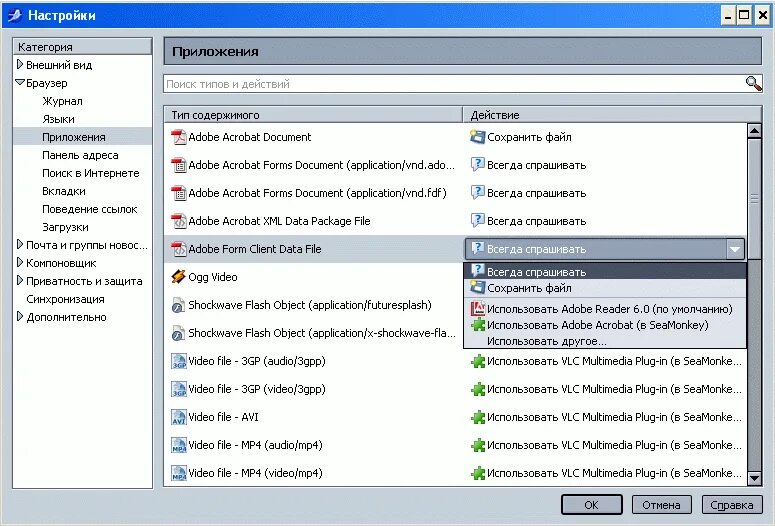The height and width of the screenshot is (526, 775).
Task: Open the Панель адреса settings page
Action: tap(80, 155)
